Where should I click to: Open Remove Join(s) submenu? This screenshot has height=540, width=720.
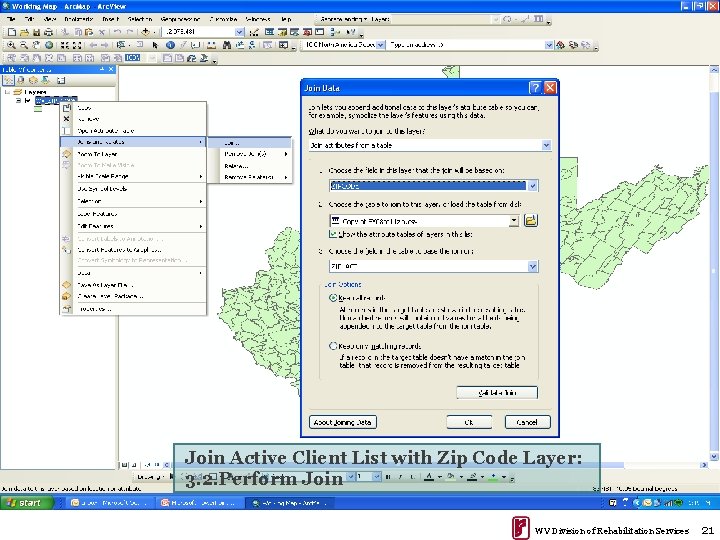tap(249, 154)
